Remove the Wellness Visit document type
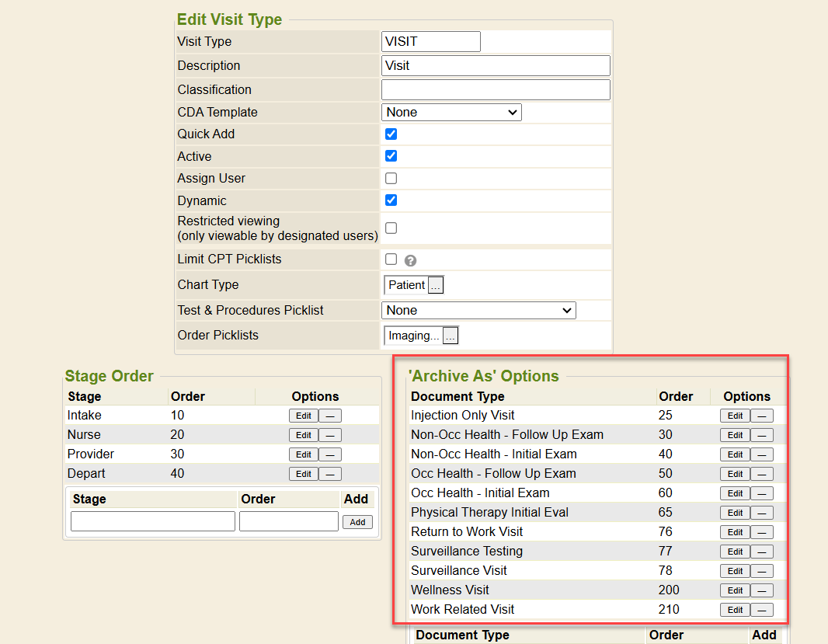This screenshot has width=828, height=644. pos(762,590)
